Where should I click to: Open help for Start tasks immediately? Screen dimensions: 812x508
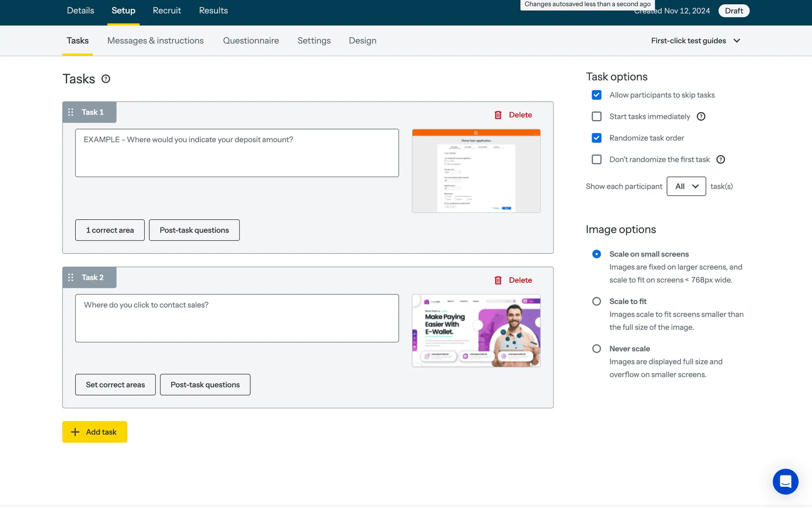coord(701,116)
